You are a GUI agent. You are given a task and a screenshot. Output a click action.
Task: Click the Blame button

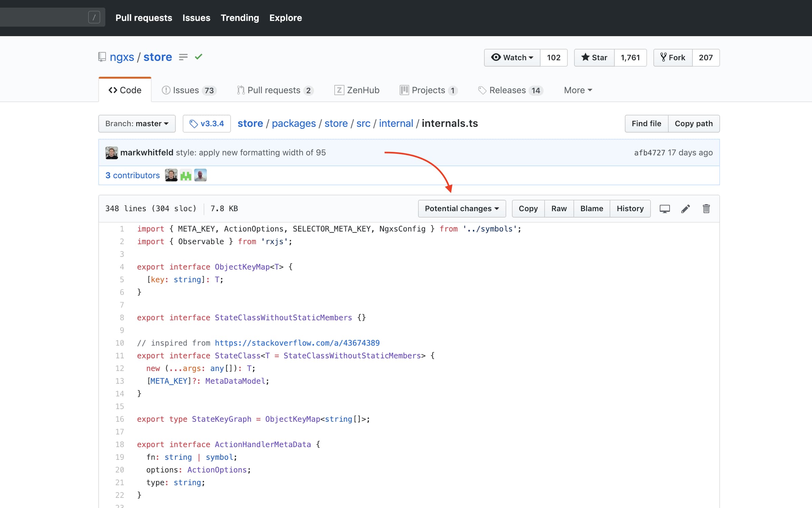tap(591, 209)
